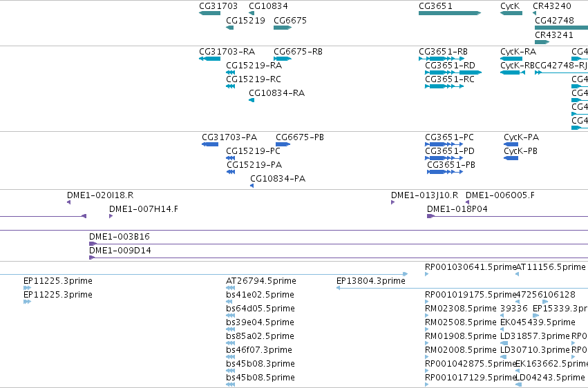Image resolution: width=588 pixels, height=388 pixels.
Task: Click transcript CG10834-RA
Action: (x=277, y=93)
